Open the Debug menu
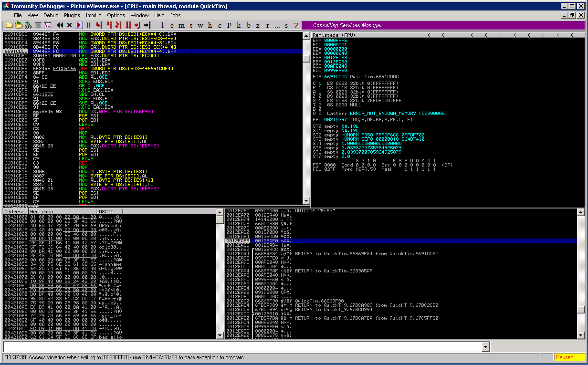 51,15
